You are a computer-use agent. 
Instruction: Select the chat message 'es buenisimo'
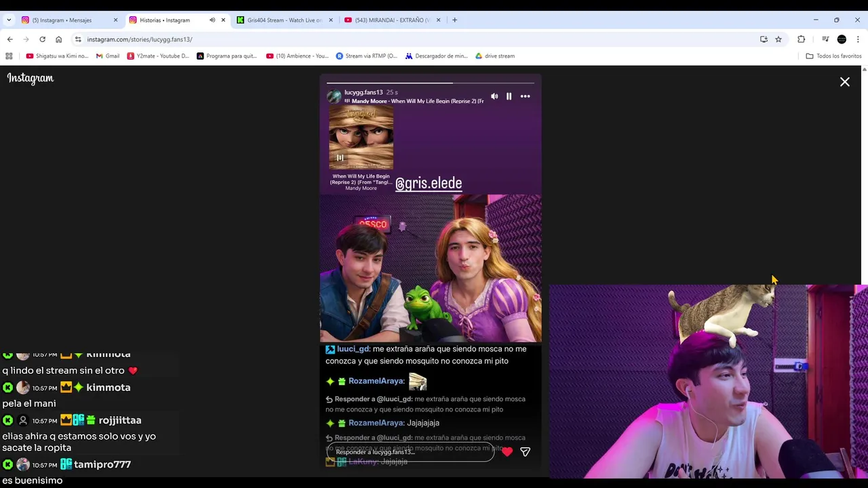point(33,481)
